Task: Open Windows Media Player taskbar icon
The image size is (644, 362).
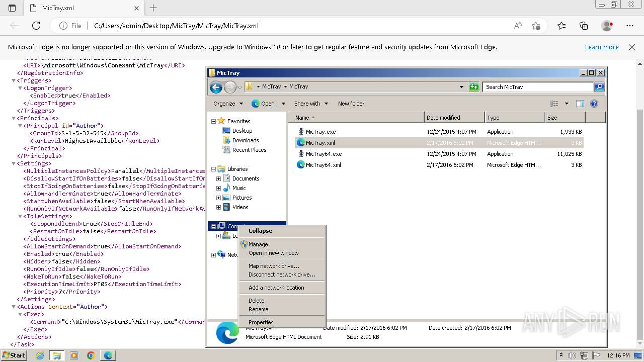Action: tap(74, 355)
